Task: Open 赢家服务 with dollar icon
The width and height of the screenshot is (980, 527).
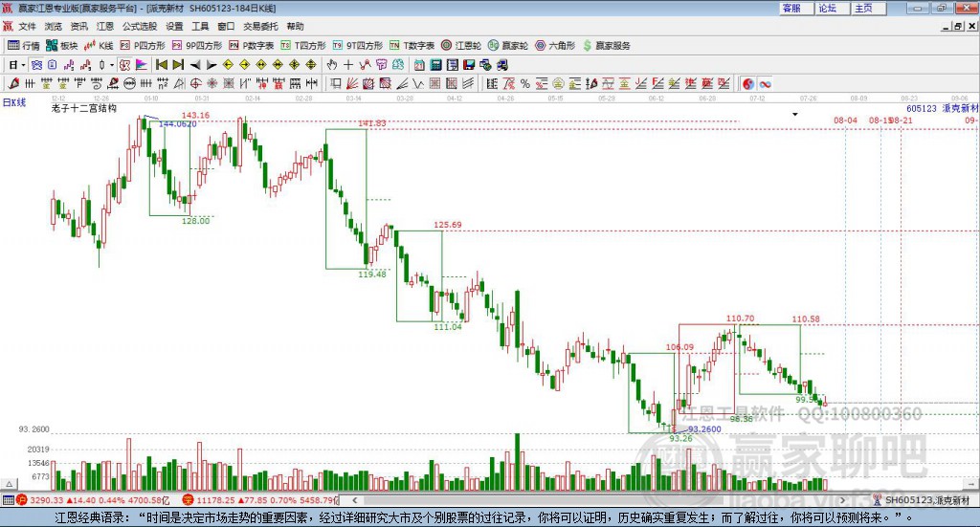Action: click(x=606, y=46)
